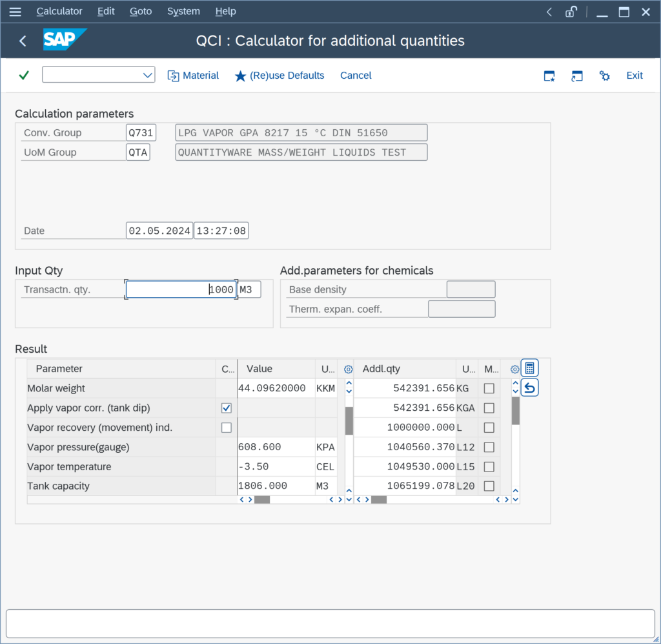Check the L12 row checkbox
The width and height of the screenshot is (661, 644).
point(489,447)
